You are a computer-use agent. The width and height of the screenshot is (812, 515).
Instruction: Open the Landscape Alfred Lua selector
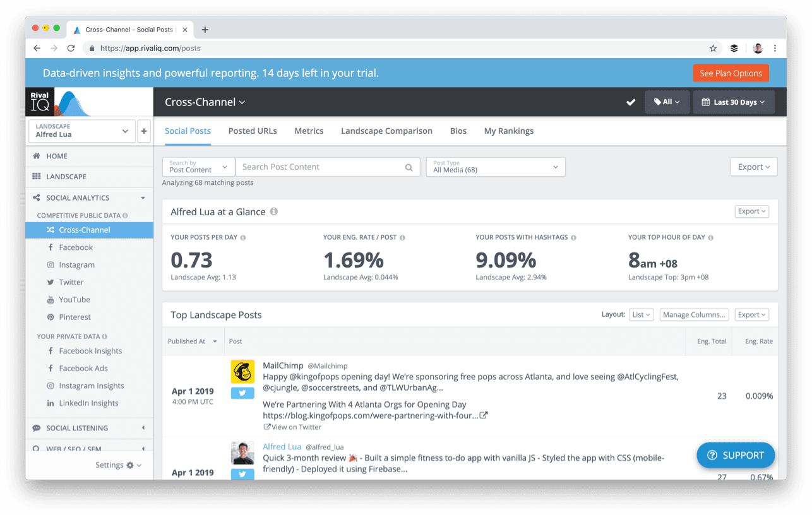pyautogui.click(x=82, y=131)
